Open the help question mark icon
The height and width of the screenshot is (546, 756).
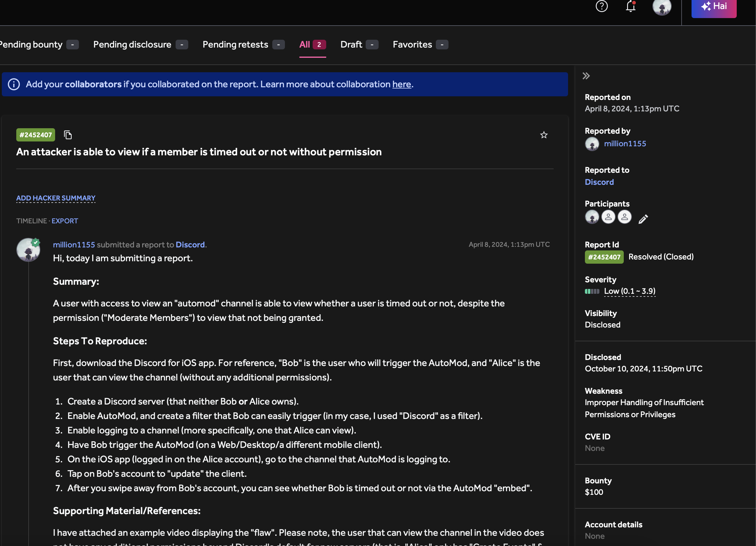click(x=602, y=6)
